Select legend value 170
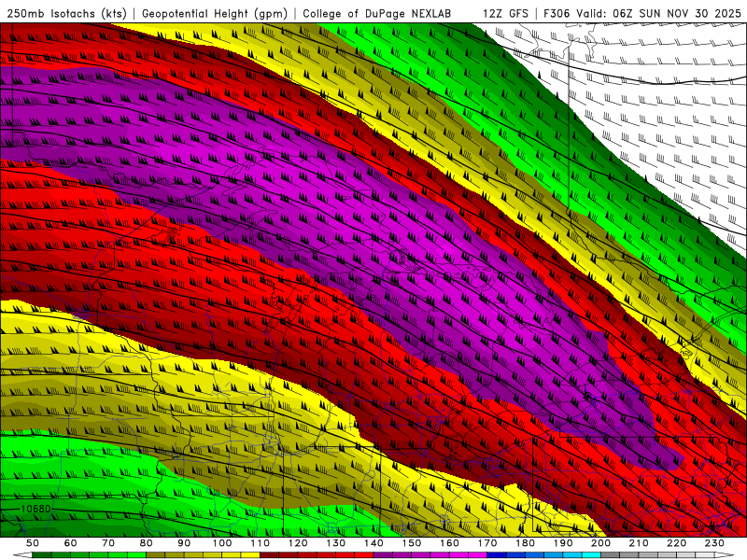747x560 pixels. click(486, 543)
